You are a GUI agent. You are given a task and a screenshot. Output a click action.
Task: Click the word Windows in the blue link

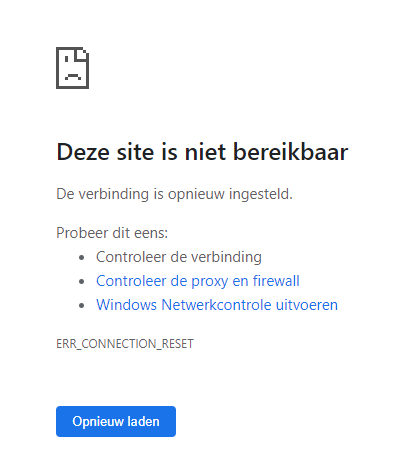point(126,305)
